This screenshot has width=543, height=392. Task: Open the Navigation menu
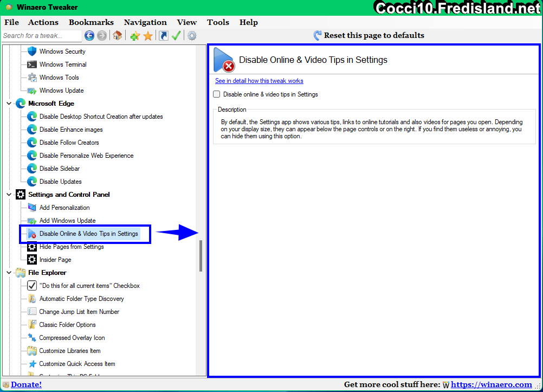click(145, 22)
